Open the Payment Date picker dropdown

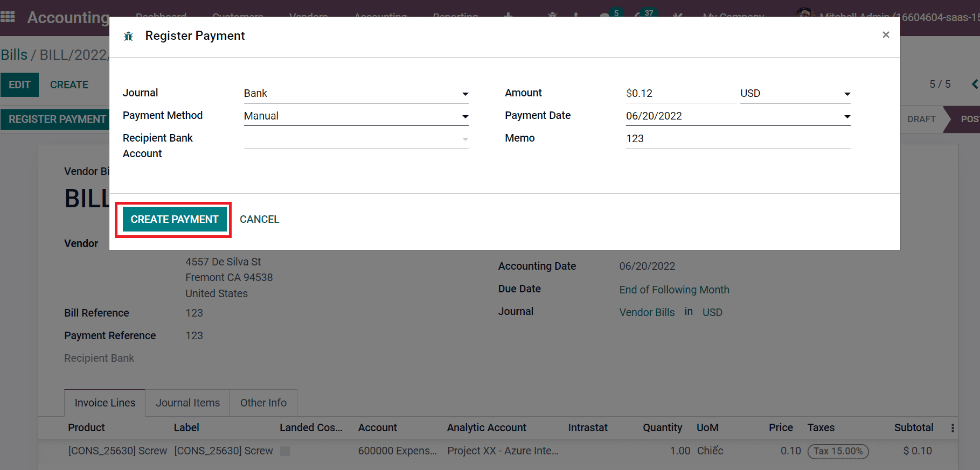tap(738, 116)
